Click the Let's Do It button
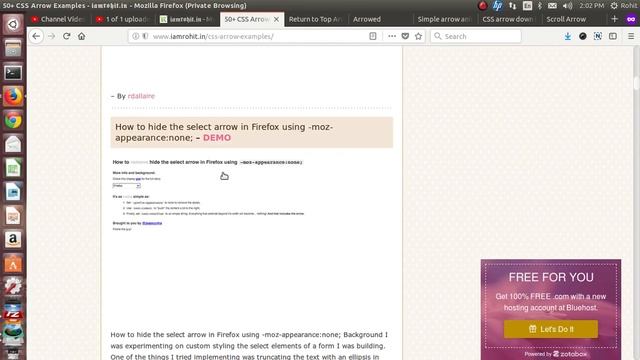This screenshot has width=640, height=360. (551, 329)
